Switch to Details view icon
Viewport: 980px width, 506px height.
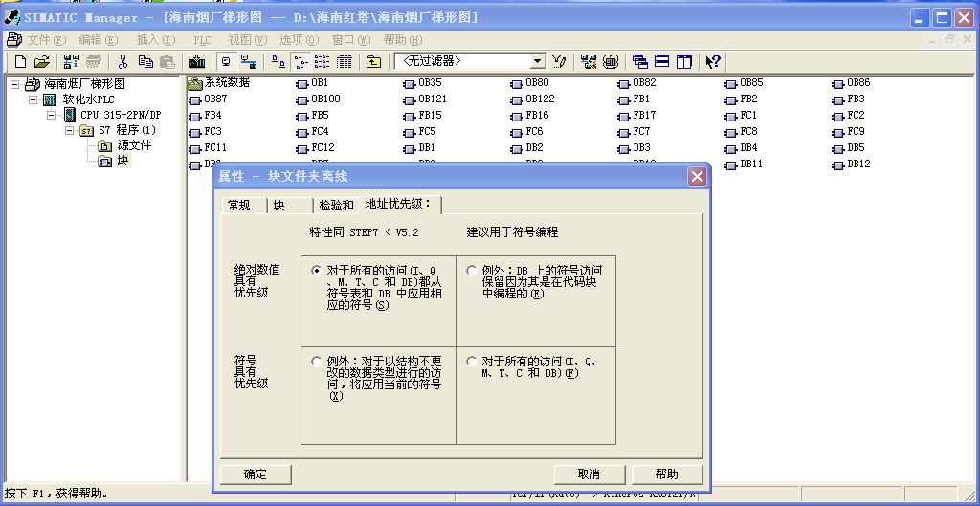(345, 61)
